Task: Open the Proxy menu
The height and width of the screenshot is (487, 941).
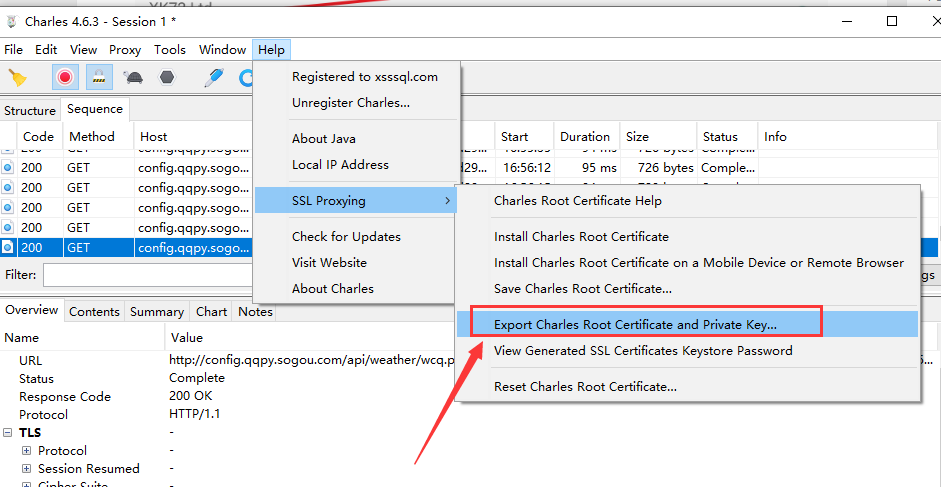Action: pyautogui.click(x=125, y=49)
